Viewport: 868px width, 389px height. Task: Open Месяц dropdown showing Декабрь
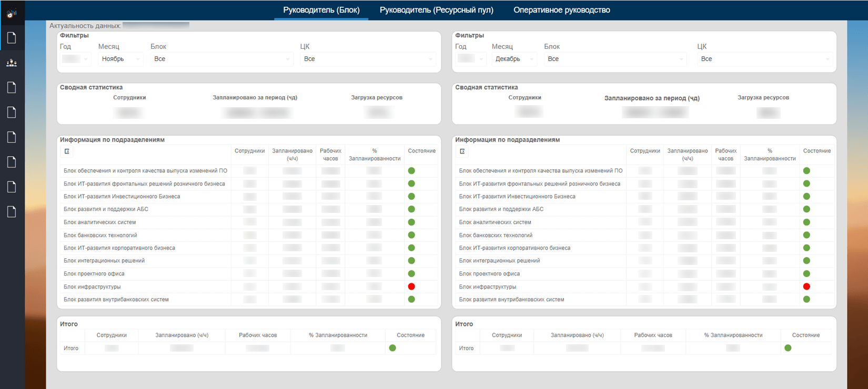coord(514,59)
